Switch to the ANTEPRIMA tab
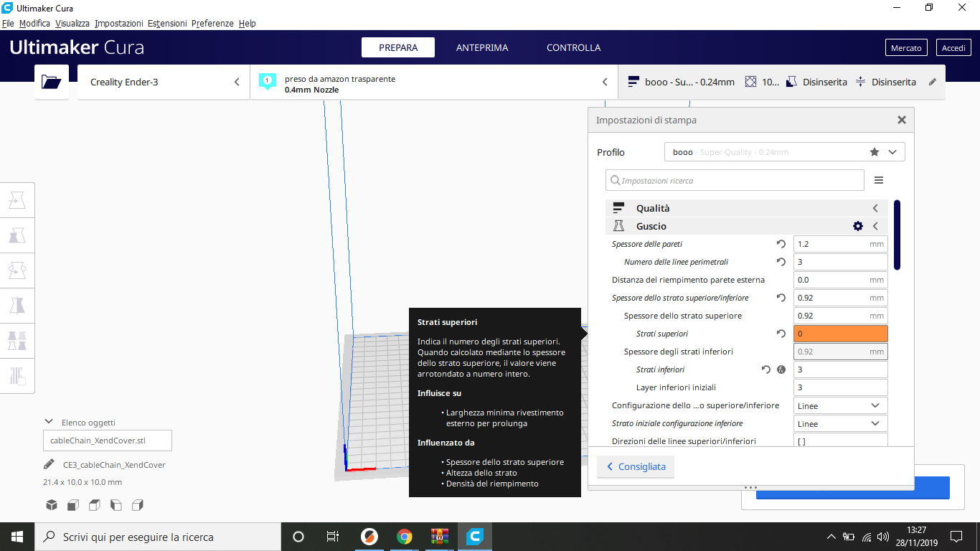This screenshot has height=551, width=980. (482, 47)
